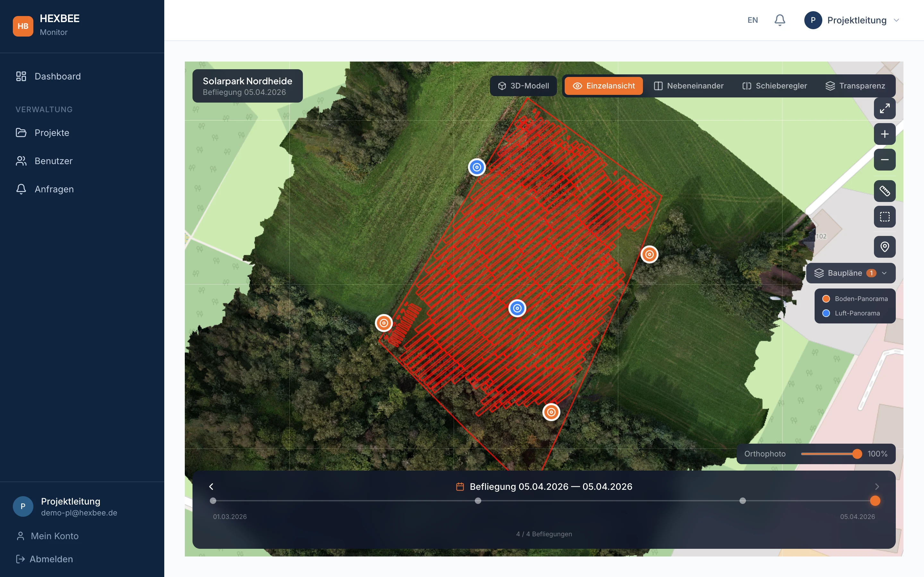Click the location pin marker tool
This screenshot has height=577, width=924.
pyautogui.click(x=884, y=247)
